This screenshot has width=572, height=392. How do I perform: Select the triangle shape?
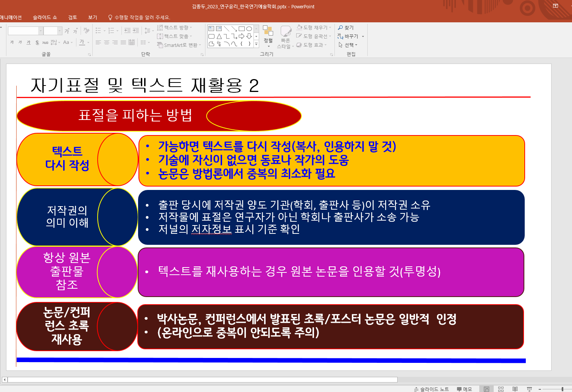[x=219, y=36]
